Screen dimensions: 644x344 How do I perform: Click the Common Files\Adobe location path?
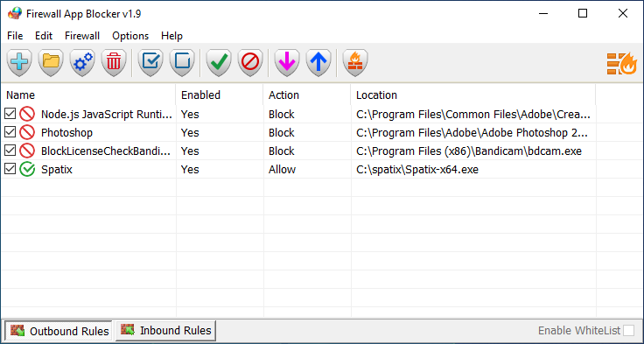473,115
